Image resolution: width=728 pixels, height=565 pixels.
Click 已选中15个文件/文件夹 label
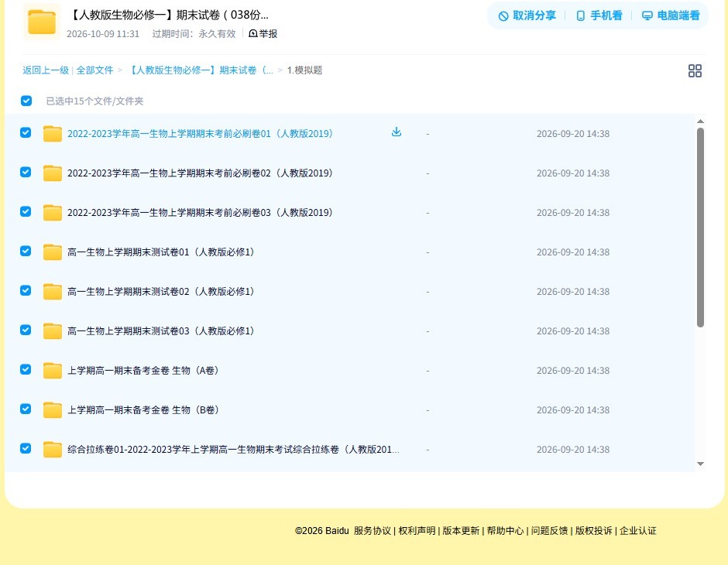(x=94, y=101)
